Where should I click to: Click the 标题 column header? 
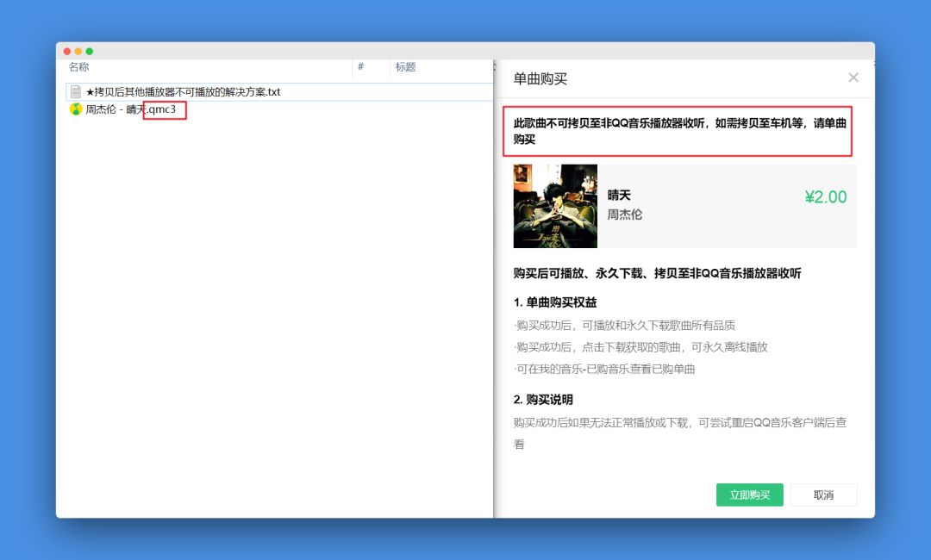405,67
